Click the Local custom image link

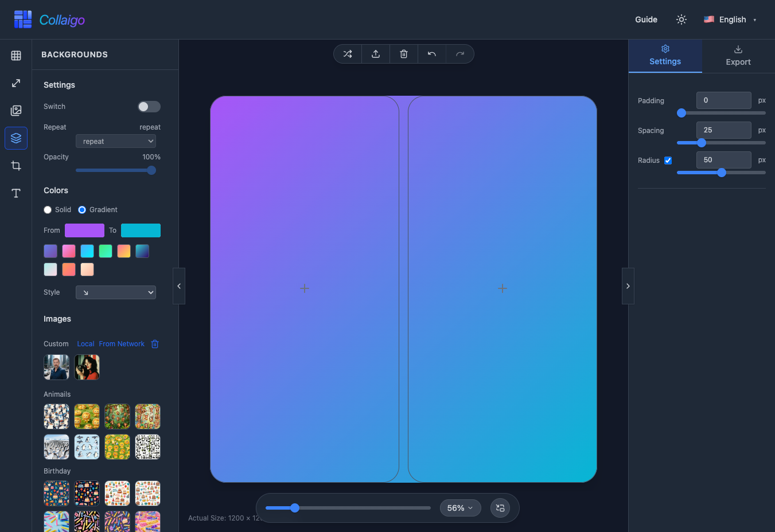point(85,344)
